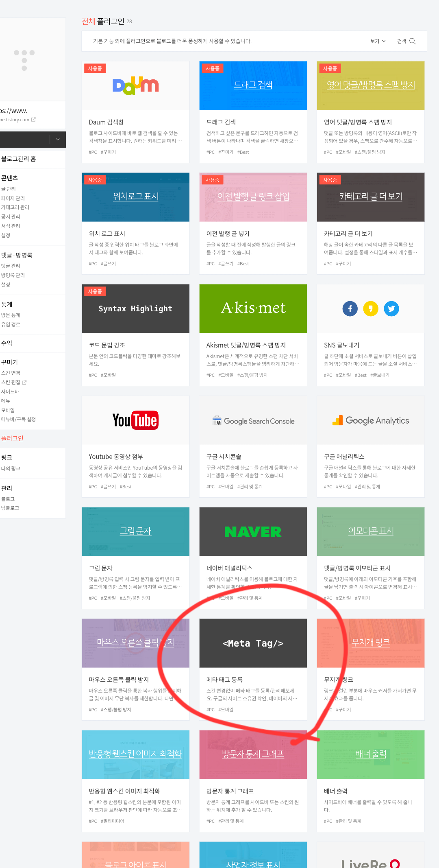Open the Syntax Highlight plugin banner

click(135, 309)
